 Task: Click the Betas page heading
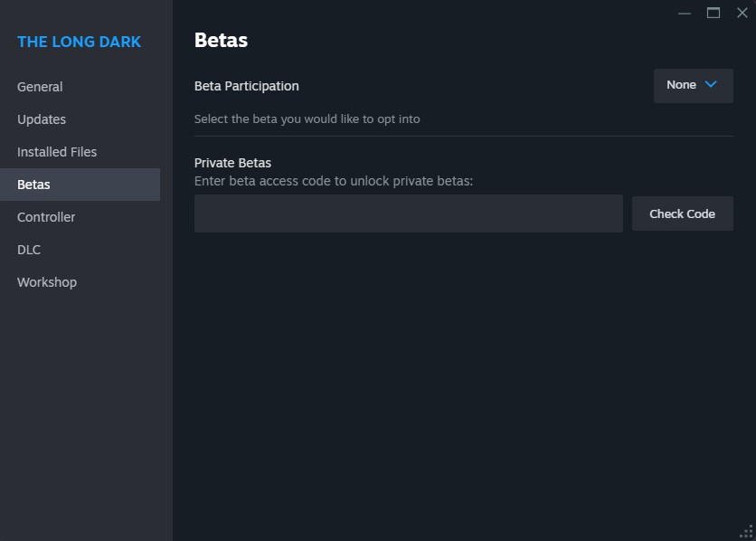[x=221, y=40]
